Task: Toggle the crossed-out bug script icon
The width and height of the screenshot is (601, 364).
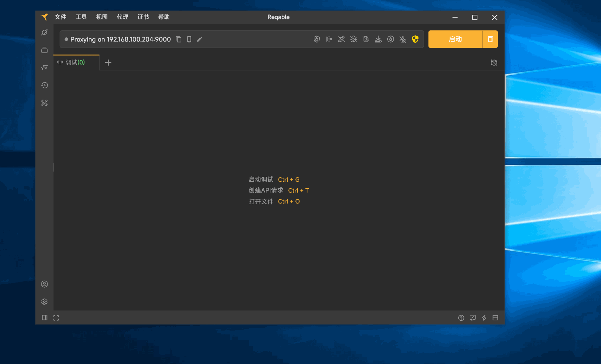Action: pyautogui.click(x=353, y=39)
